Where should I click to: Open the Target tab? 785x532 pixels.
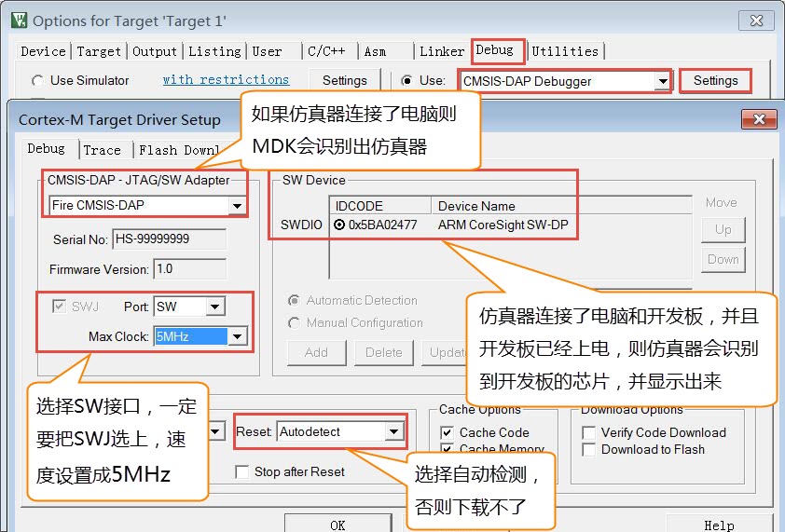click(99, 51)
